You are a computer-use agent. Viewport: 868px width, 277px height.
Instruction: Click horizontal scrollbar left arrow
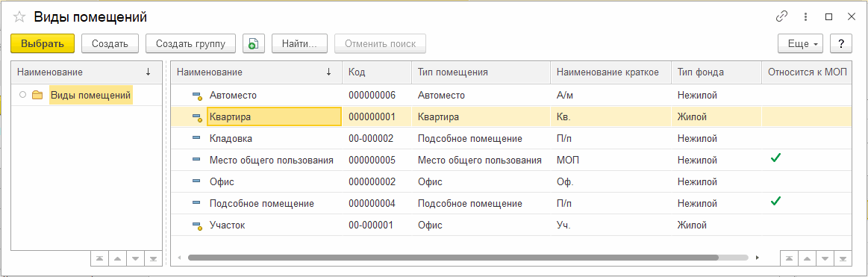point(179,258)
